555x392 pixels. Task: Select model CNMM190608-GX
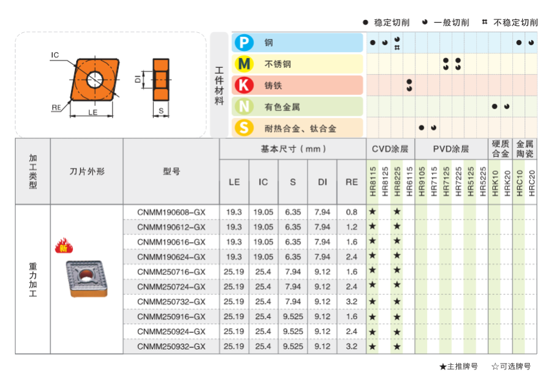point(171,212)
